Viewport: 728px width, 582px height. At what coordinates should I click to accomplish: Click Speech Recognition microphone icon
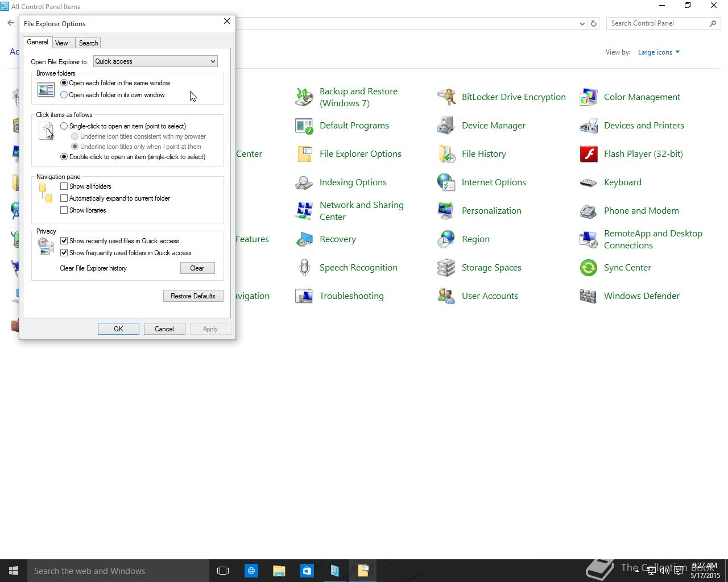[x=304, y=268]
